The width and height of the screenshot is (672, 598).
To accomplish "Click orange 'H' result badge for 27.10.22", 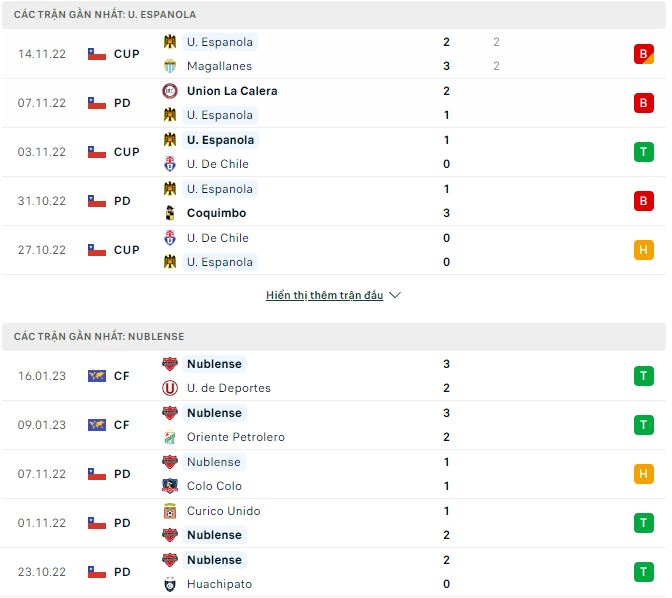I will (x=643, y=250).
